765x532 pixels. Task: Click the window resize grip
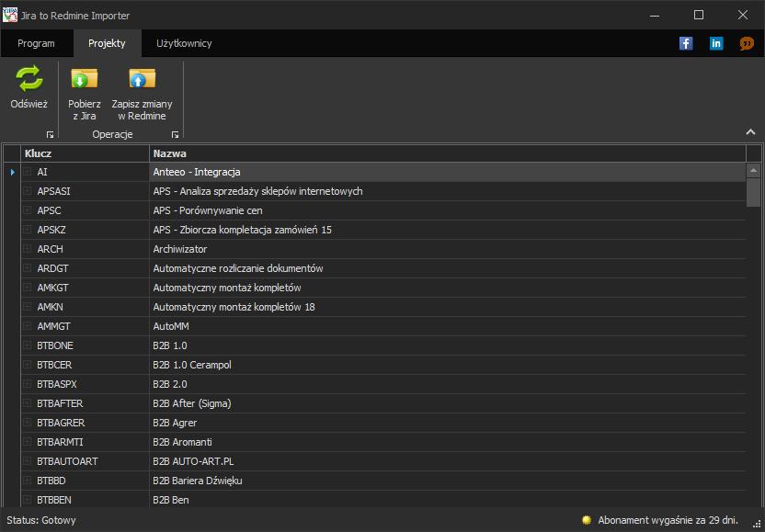pos(757,525)
